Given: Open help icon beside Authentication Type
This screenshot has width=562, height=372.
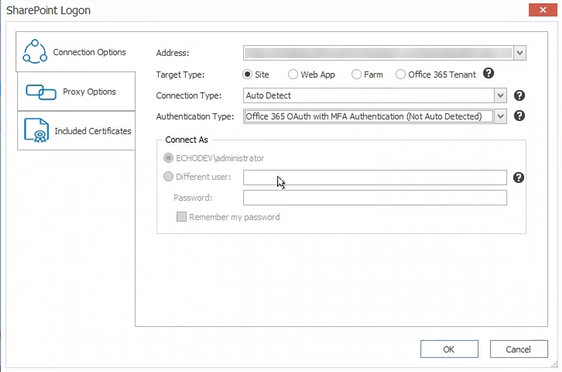Looking at the screenshot, I should click(x=519, y=116).
